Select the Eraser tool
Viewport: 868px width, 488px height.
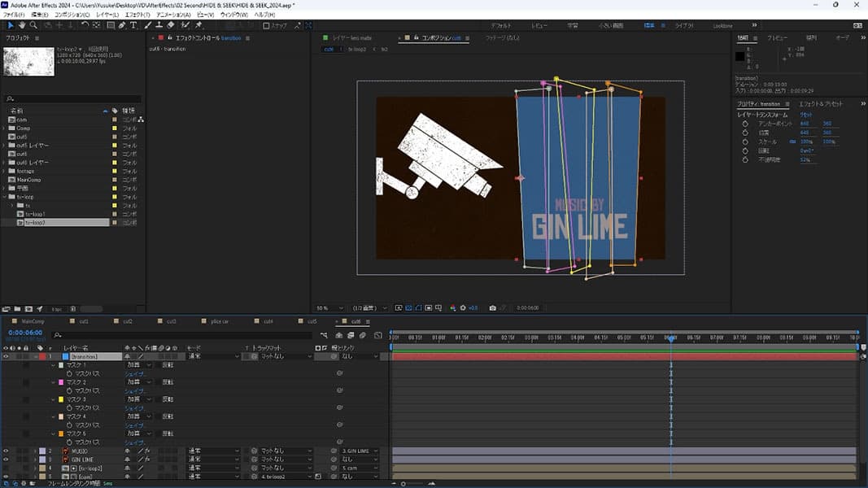tap(170, 25)
